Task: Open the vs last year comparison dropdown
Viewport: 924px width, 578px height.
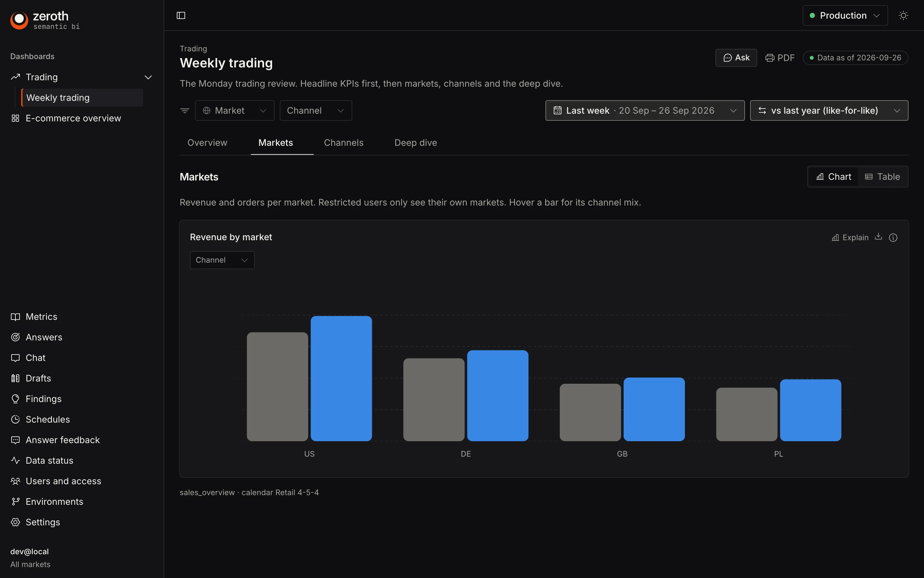Action: coord(829,110)
